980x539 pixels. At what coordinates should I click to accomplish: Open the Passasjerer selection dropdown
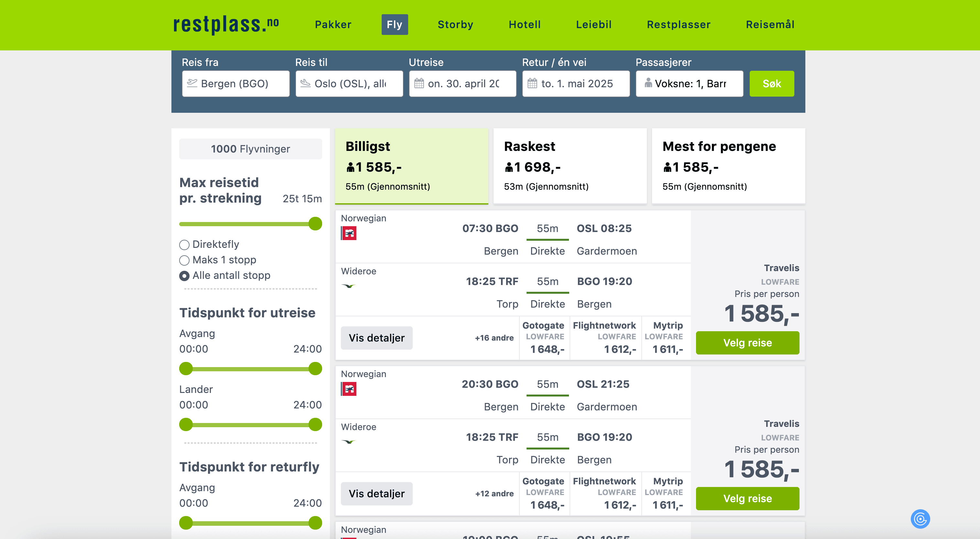[x=689, y=83]
